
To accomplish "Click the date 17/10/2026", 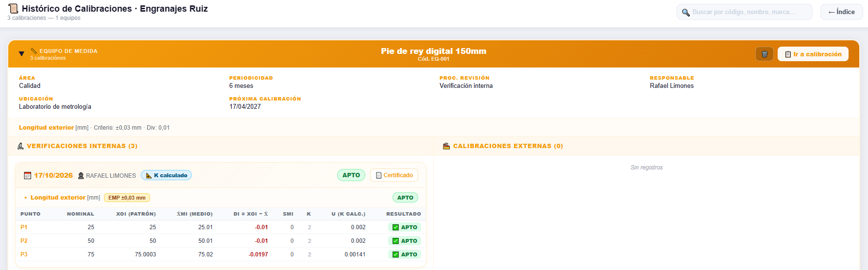I will [x=53, y=175].
